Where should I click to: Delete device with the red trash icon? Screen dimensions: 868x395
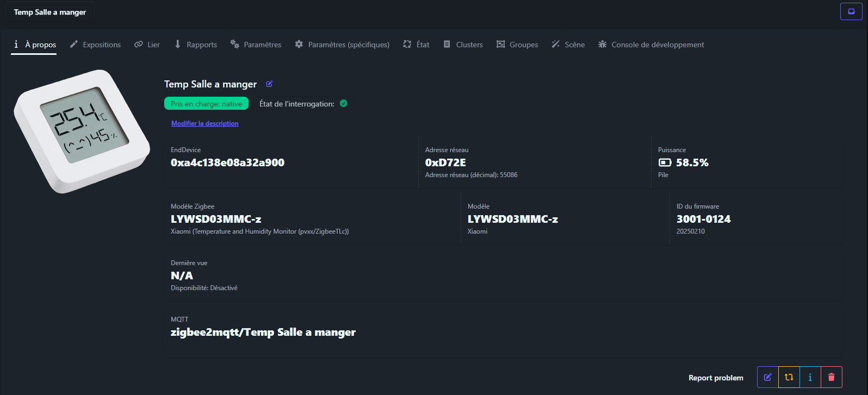pos(831,377)
